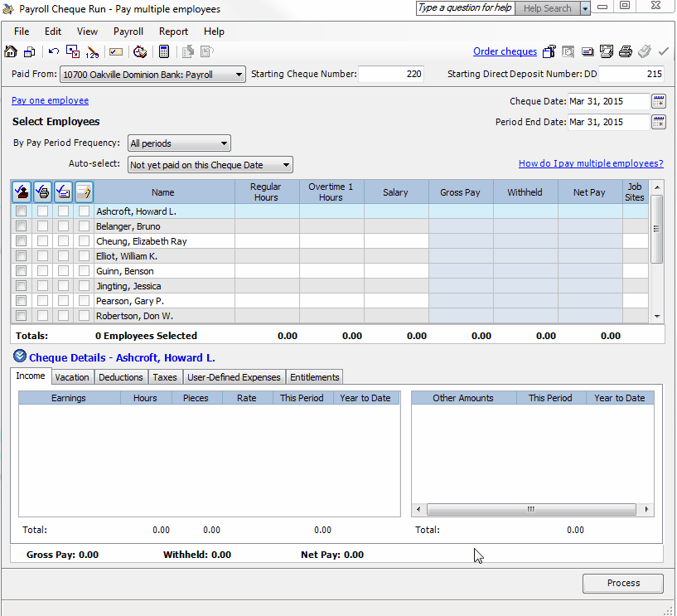Open the Cheque Date calendar picker

tap(659, 101)
